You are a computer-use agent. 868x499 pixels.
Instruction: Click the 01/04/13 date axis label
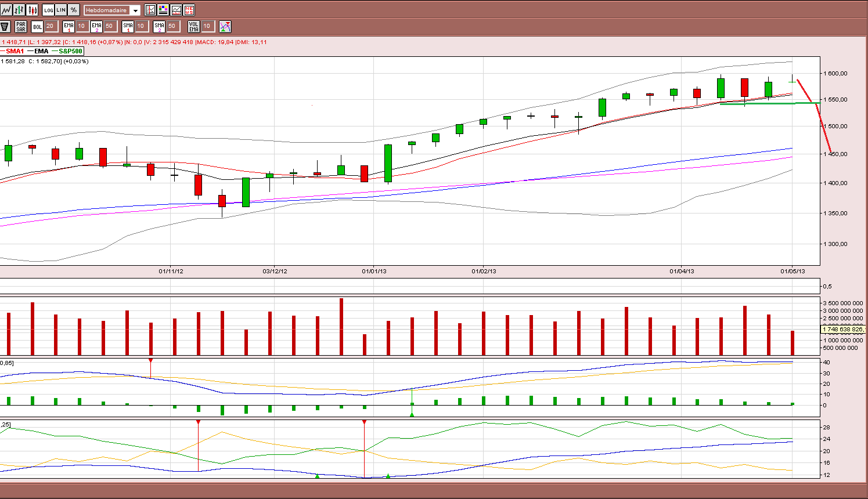point(682,271)
